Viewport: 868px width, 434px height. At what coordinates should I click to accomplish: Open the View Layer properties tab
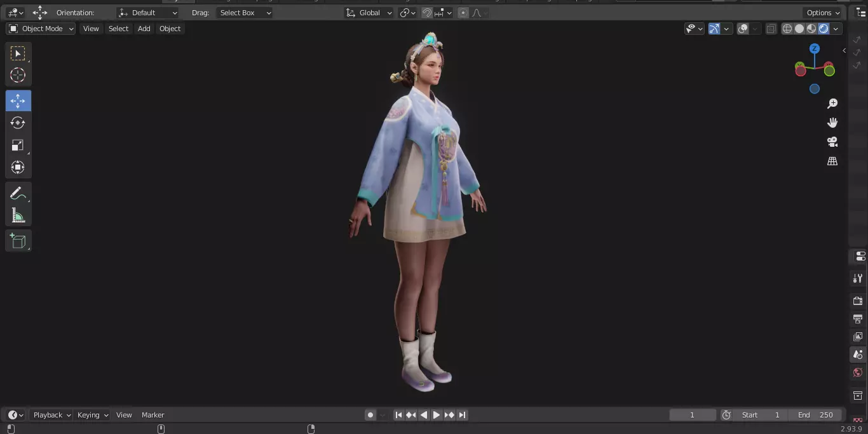[x=858, y=336]
